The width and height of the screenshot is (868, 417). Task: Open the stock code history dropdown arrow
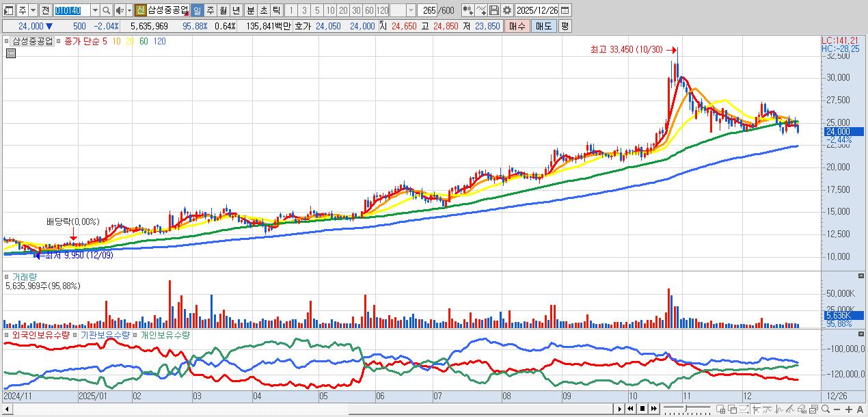click(x=94, y=10)
